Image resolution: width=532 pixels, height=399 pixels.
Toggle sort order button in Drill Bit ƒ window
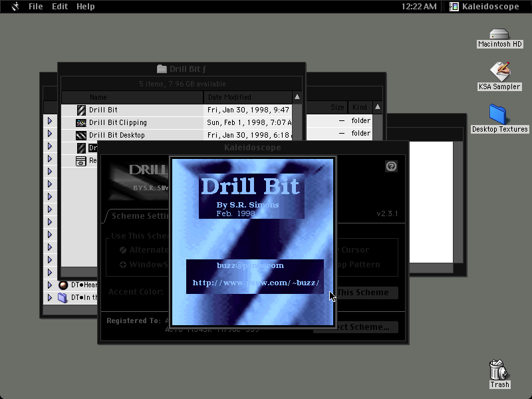pos(297,97)
